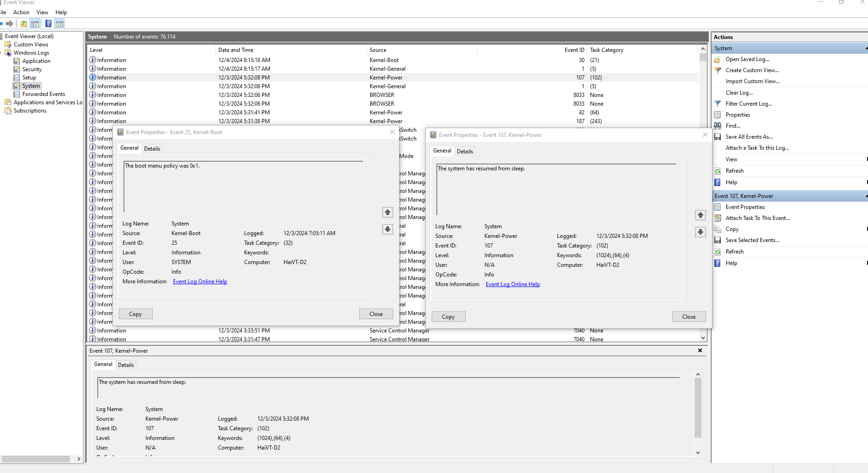Screen dimensions: 868x473
Task: Click the bottom preview pane vertical scrollbar
Action: tap(698, 408)
